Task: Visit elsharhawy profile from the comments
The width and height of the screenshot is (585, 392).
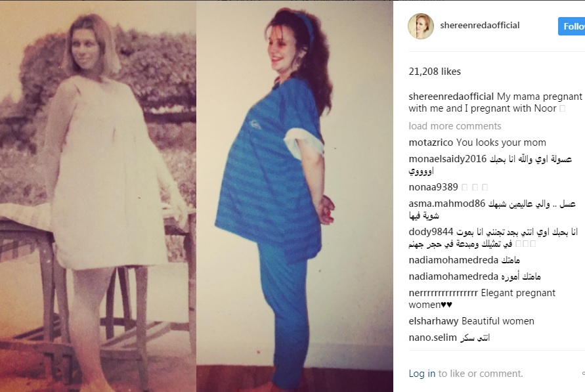Action: pos(433,321)
